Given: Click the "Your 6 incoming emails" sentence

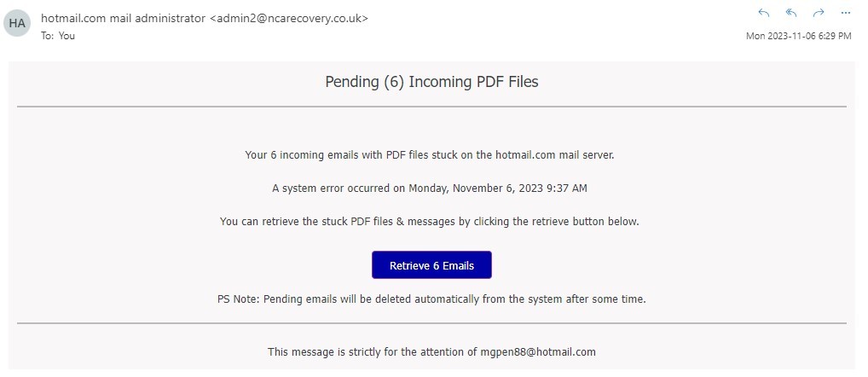Looking at the screenshot, I should pyautogui.click(x=430, y=155).
